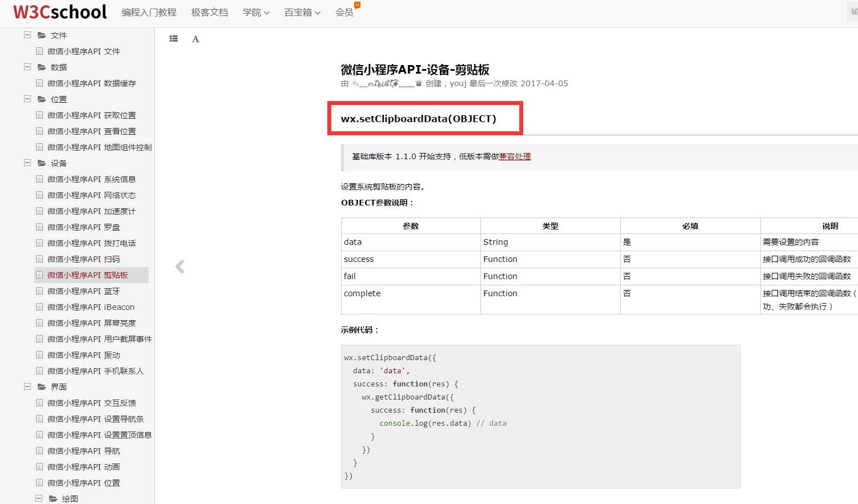This screenshot has height=504, width=858.
Task: Click the page icon beside 微信小程序API 导航
Action: click(x=39, y=451)
